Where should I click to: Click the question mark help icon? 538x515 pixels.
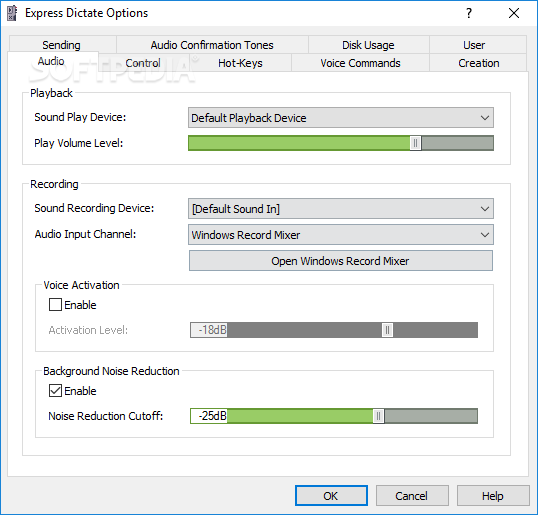coord(469,13)
